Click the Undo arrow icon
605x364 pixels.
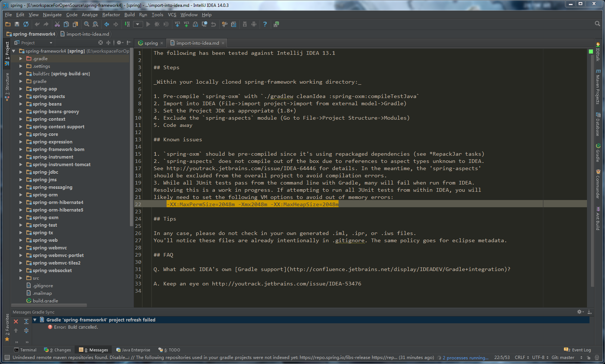coord(37,24)
